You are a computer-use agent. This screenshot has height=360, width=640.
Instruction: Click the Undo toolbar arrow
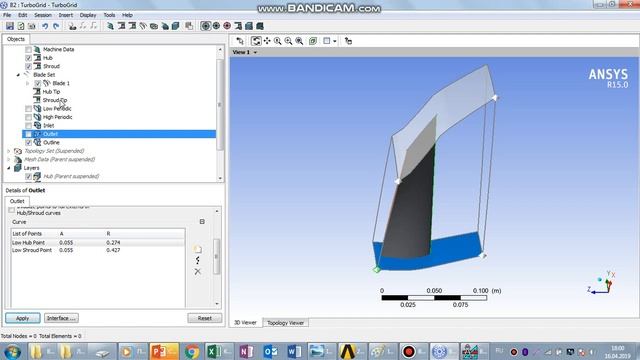45,26
